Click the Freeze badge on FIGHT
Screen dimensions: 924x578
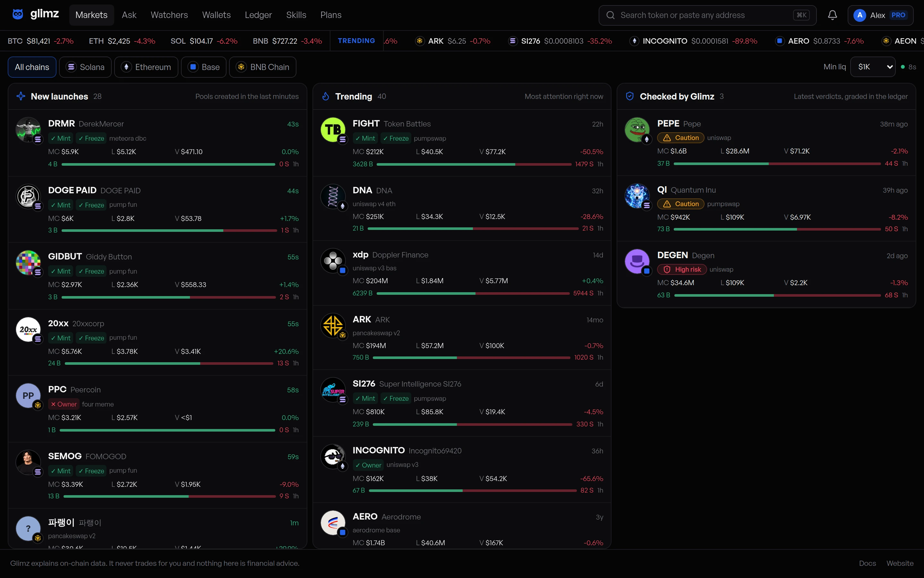point(396,138)
